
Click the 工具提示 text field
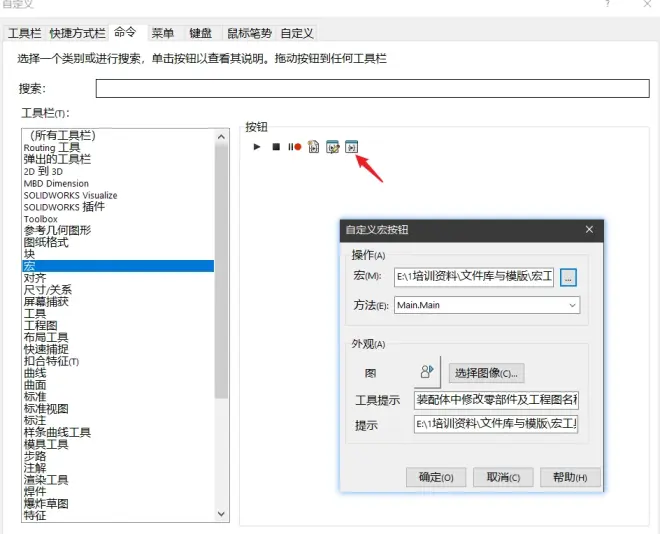click(x=496, y=400)
